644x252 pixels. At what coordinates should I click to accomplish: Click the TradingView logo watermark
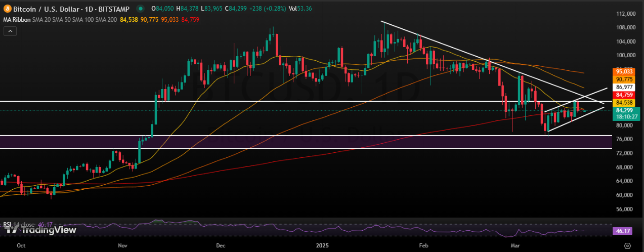pyautogui.click(x=40, y=230)
